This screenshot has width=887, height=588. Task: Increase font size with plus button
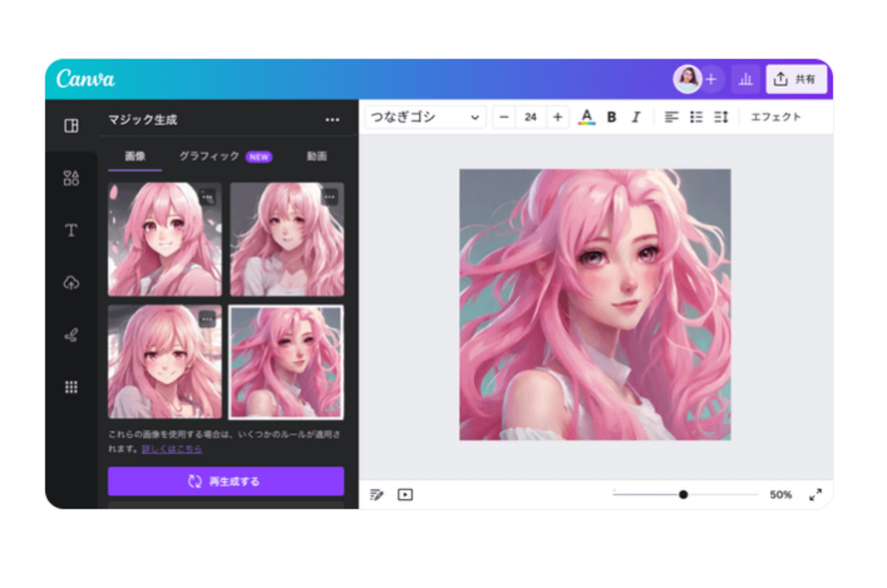click(x=557, y=117)
